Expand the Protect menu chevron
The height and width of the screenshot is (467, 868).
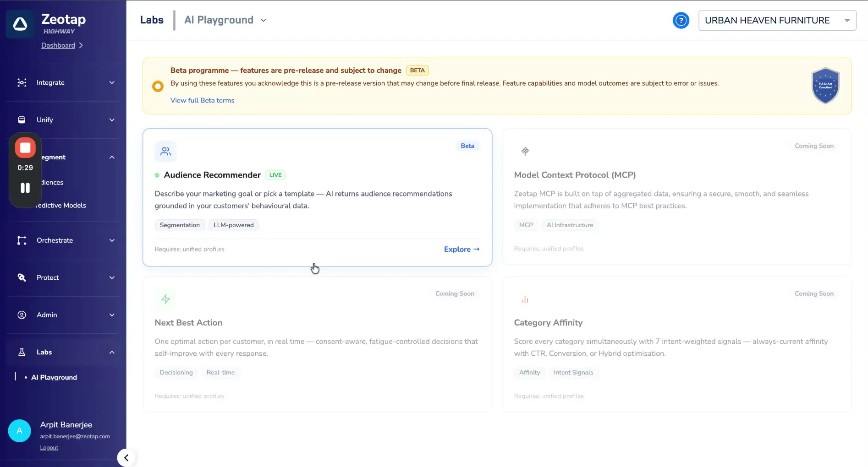112,277
